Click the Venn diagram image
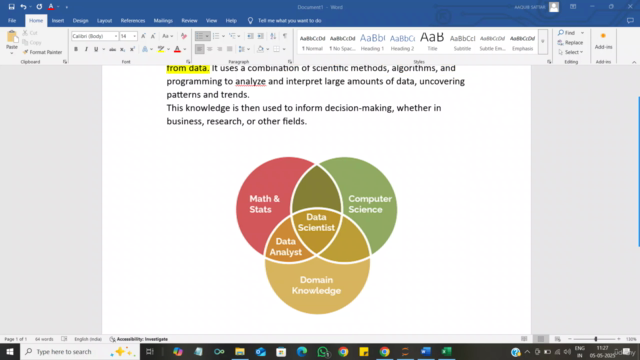The width and height of the screenshot is (640, 360). click(x=316, y=236)
